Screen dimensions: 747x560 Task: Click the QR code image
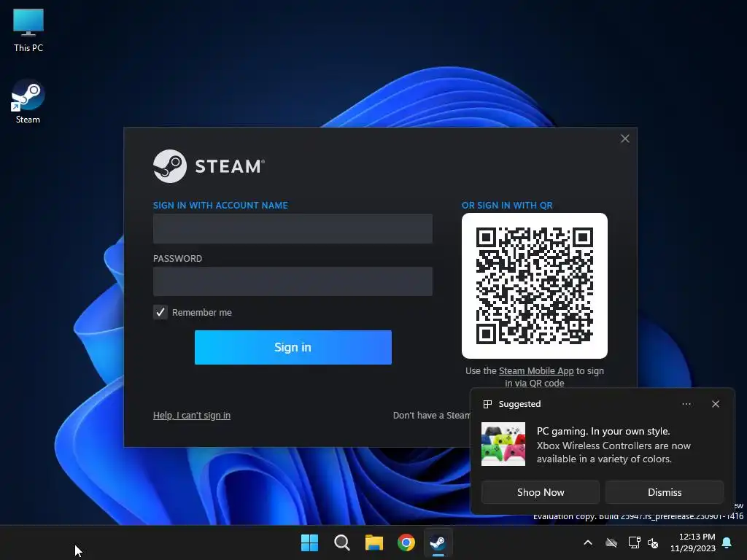coord(535,286)
